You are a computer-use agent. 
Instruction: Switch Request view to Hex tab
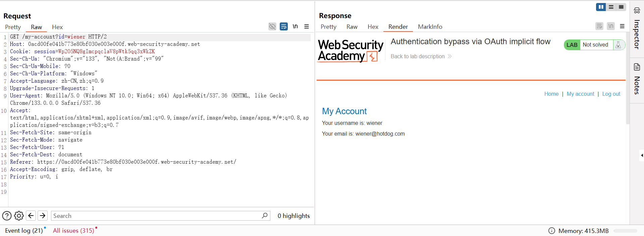pyautogui.click(x=57, y=27)
